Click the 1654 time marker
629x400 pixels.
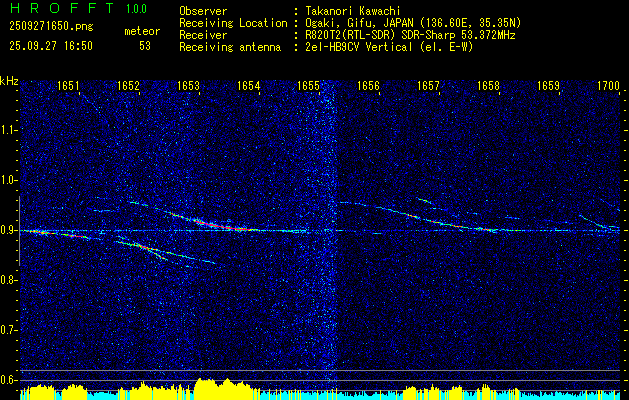tap(249, 85)
